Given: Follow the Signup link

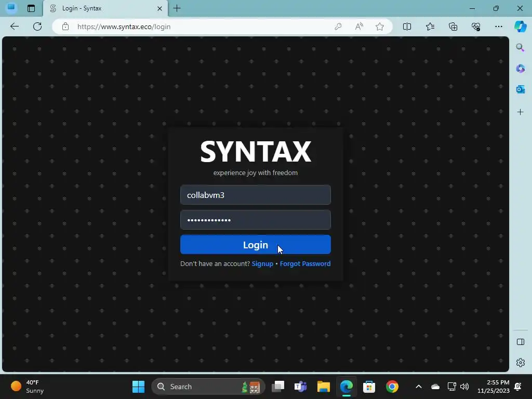Looking at the screenshot, I should click(x=262, y=263).
